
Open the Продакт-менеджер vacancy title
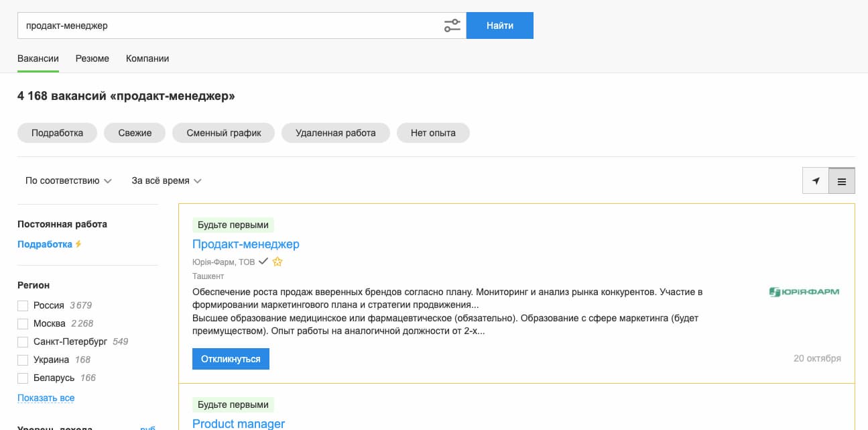(x=246, y=244)
